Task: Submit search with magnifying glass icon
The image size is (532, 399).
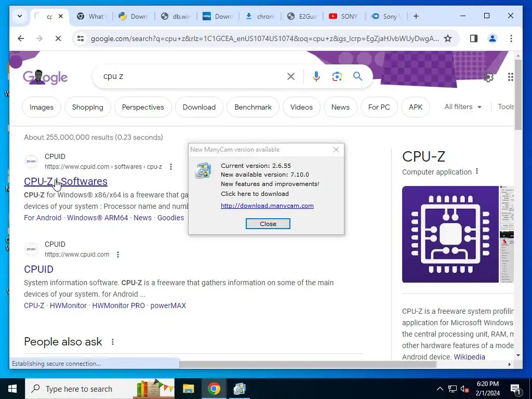Action: click(357, 76)
